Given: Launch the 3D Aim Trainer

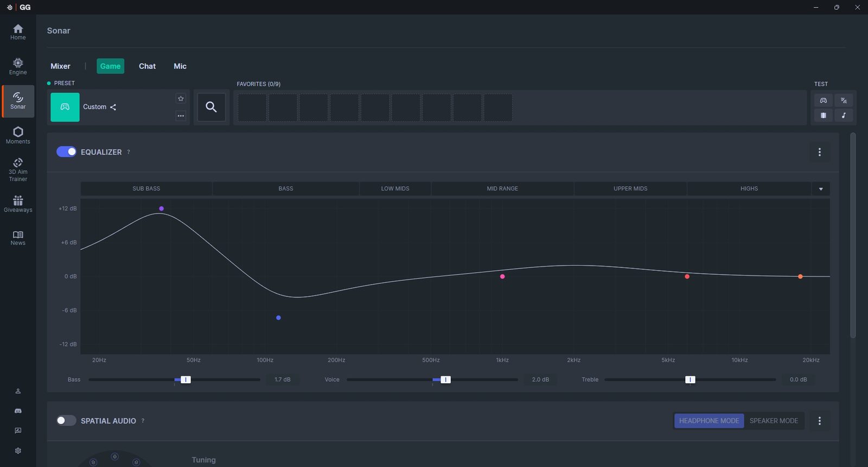Looking at the screenshot, I should pos(18,170).
